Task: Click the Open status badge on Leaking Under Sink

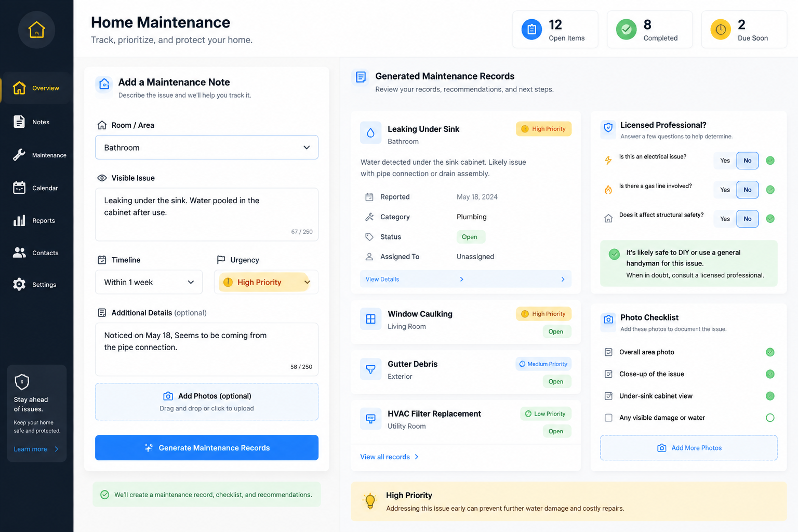Action: pyautogui.click(x=471, y=237)
